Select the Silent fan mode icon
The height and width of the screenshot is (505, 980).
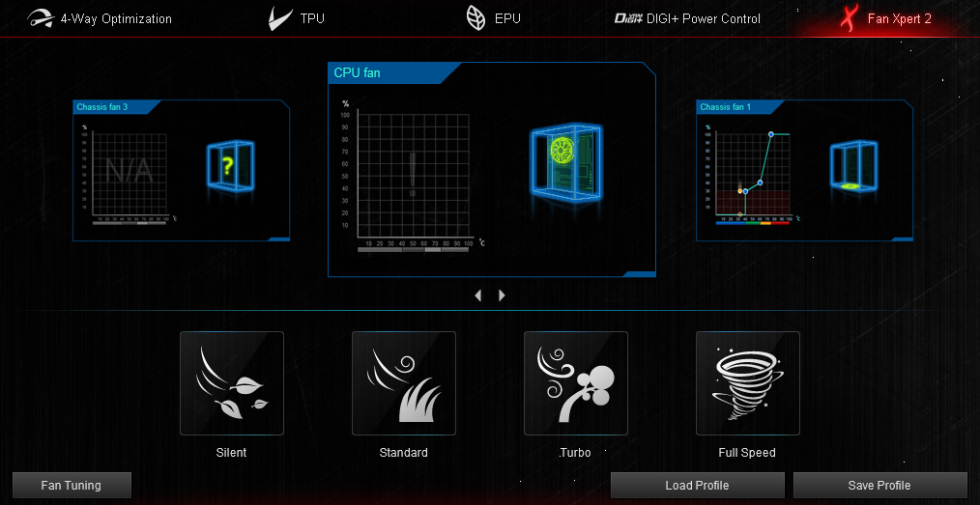point(232,383)
